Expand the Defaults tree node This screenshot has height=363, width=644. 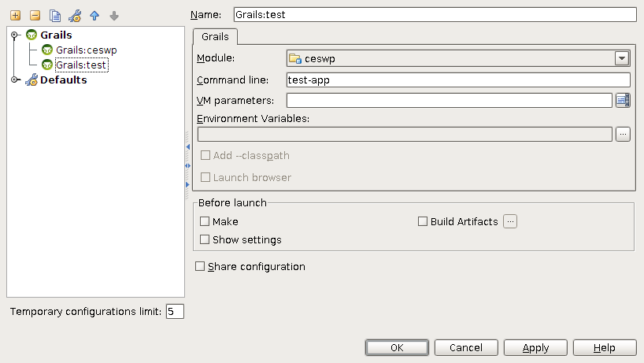click(x=15, y=80)
